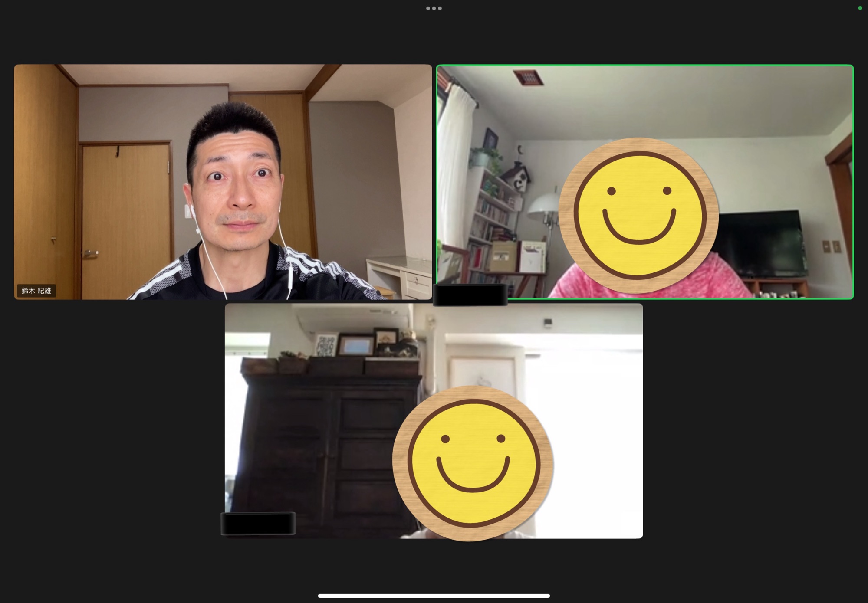Click smiley sticker in bottom video tile
868x603 pixels.
pyautogui.click(x=472, y=463)
